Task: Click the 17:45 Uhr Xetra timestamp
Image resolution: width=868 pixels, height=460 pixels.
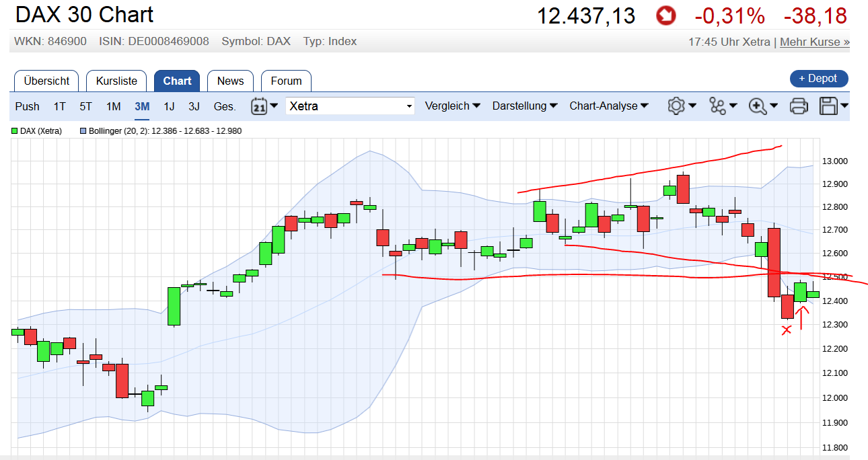Action: (729, 42)
